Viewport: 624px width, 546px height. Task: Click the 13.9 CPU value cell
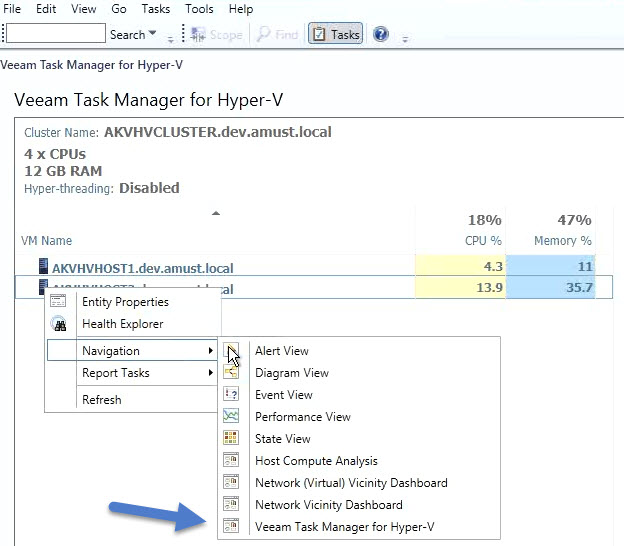pos(460,287)
